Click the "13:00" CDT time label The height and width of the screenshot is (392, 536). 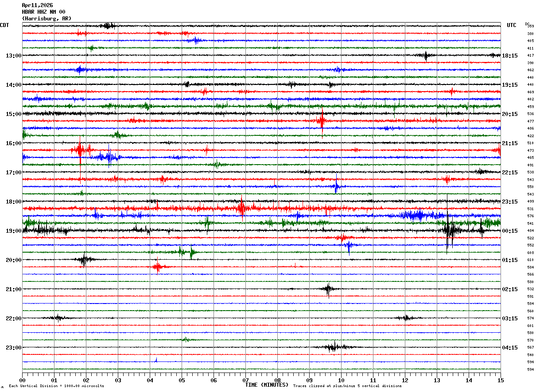click(14, 56)
